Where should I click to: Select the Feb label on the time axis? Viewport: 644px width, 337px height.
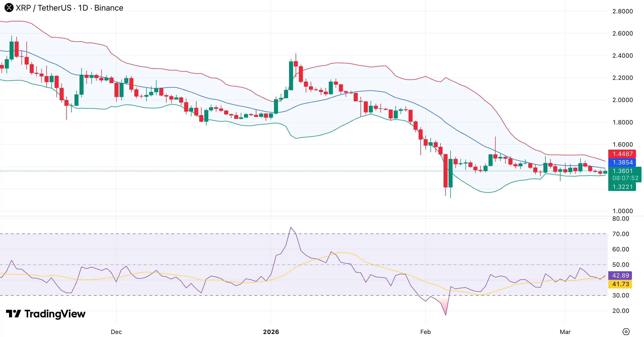pyautogui.click(x=426, y=332)
